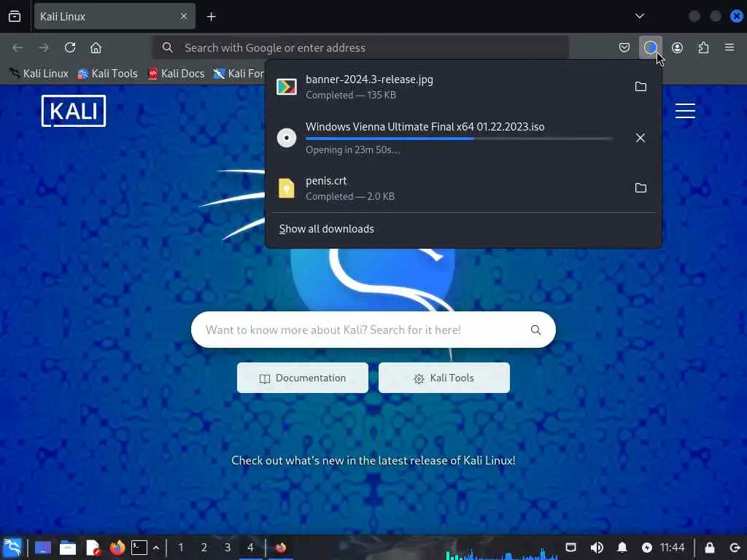
Task: Open the extensions puzzle icon
Action: pyautogui.click(x=703, y=47)
